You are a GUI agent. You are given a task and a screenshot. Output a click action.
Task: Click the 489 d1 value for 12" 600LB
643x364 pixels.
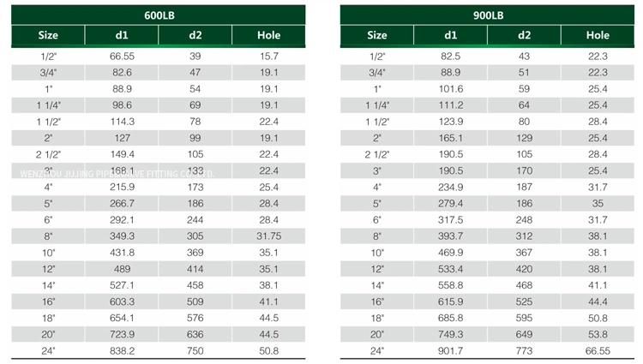point(122,269)
